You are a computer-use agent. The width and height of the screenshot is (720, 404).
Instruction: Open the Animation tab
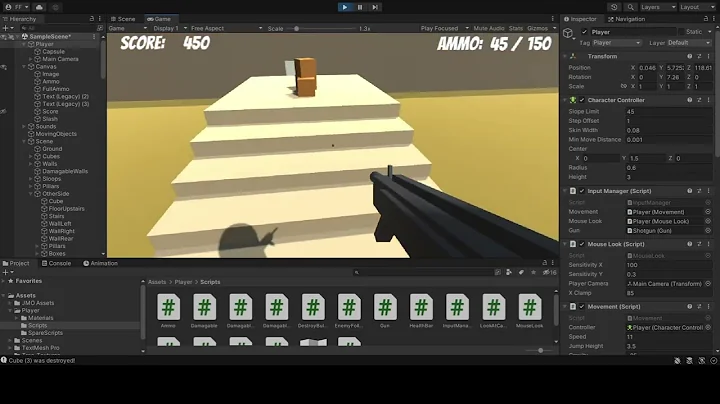101,263
